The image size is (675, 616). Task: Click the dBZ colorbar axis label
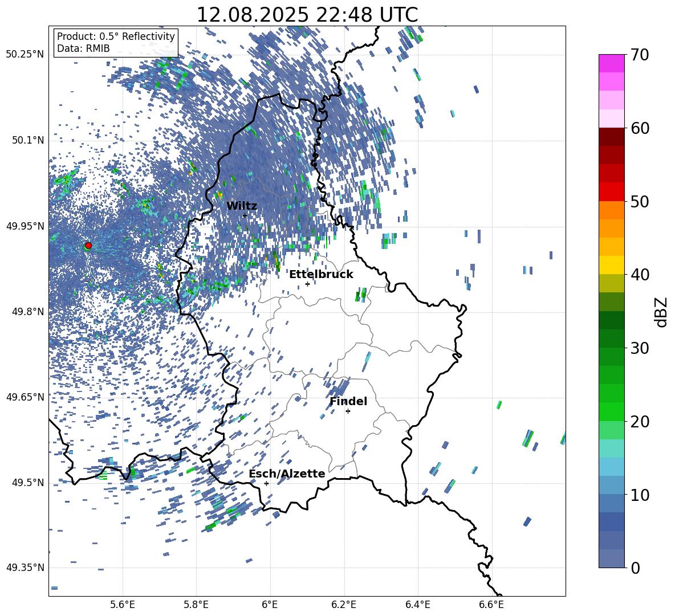tap(661, 312)
